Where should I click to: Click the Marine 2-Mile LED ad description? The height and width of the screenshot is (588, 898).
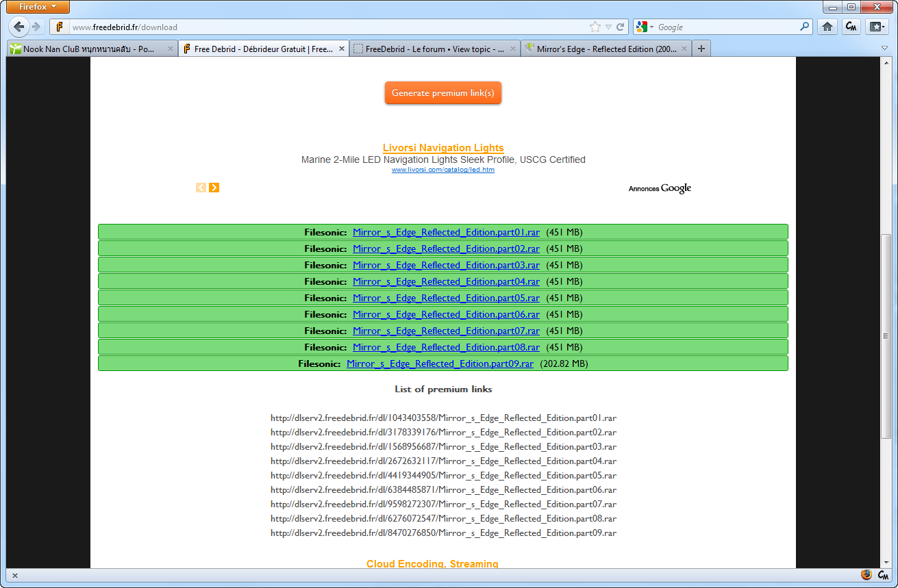point(443,159)
